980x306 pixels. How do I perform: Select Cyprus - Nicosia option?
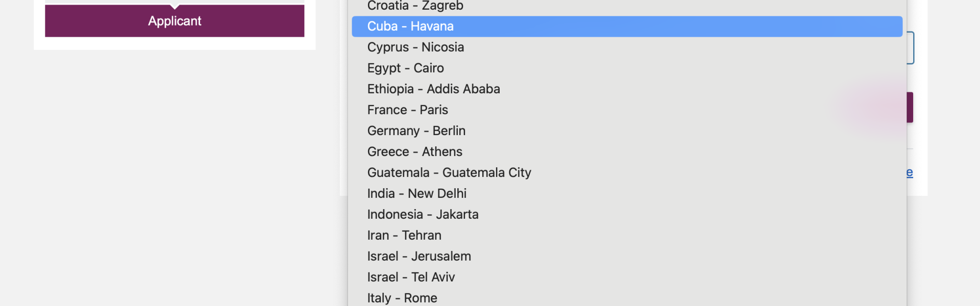point(627,47)
